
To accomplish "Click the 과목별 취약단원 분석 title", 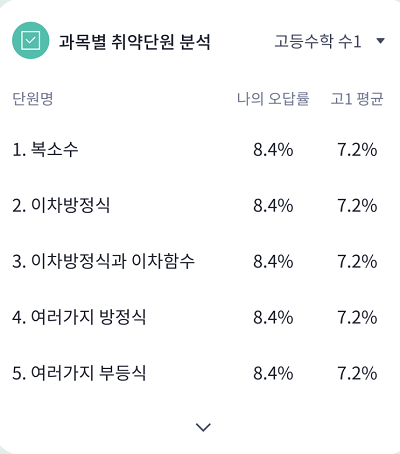I will click(135, 42).
